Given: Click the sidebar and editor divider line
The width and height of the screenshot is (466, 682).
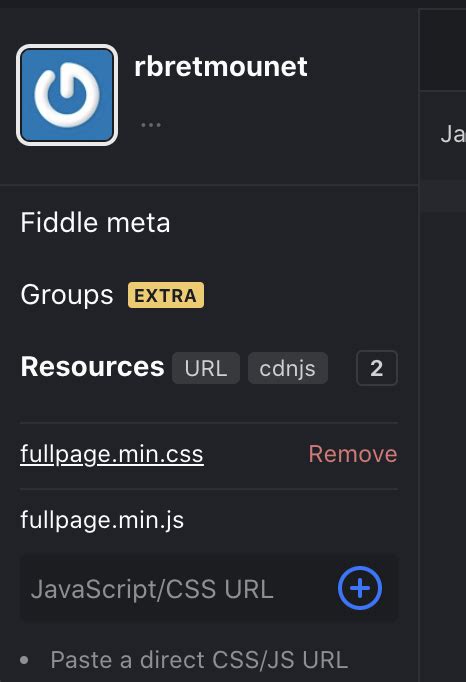Looking at the screenshot, I should pyautogui.click(x=419, y=344).
